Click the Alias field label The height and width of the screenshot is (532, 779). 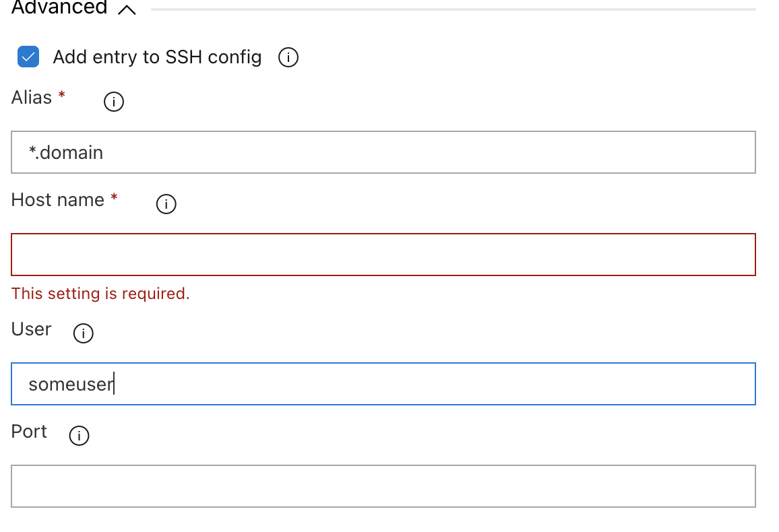(30, 97)
